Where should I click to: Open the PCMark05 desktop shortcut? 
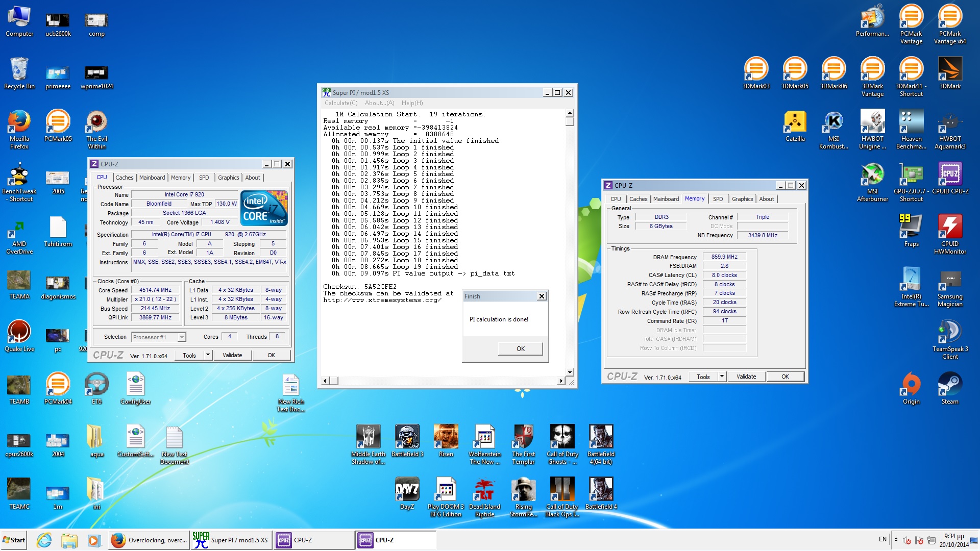click(58, 126)
